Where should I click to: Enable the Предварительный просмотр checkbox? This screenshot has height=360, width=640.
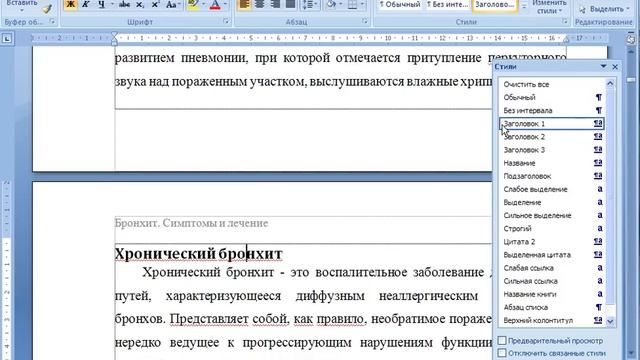point(502,340)
